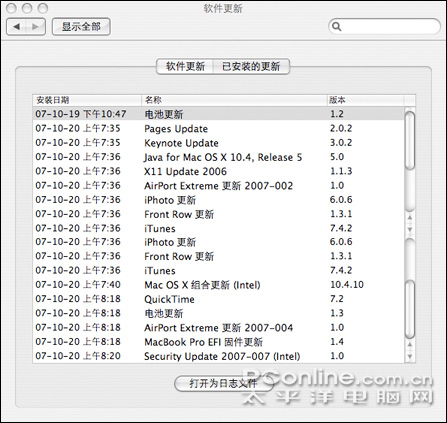Click the version cell 10.4.10

[x=347, y=285]
